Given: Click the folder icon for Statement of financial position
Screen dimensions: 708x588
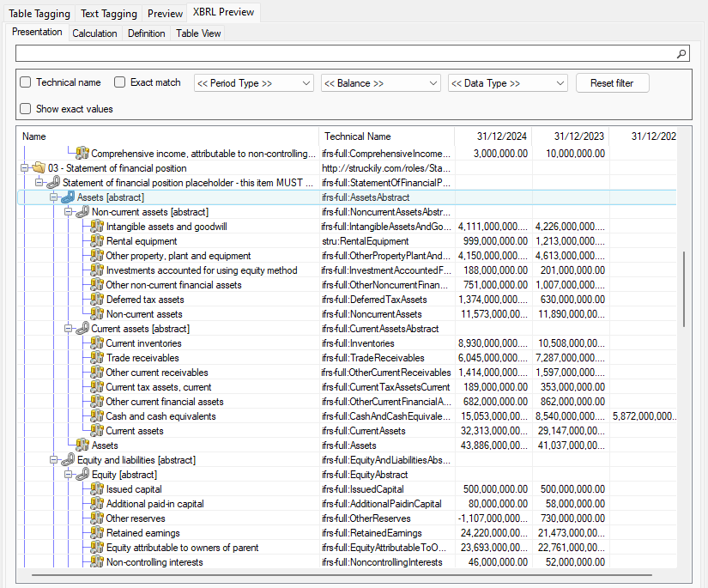Looking at the screenshot, I should click(39, 168).
